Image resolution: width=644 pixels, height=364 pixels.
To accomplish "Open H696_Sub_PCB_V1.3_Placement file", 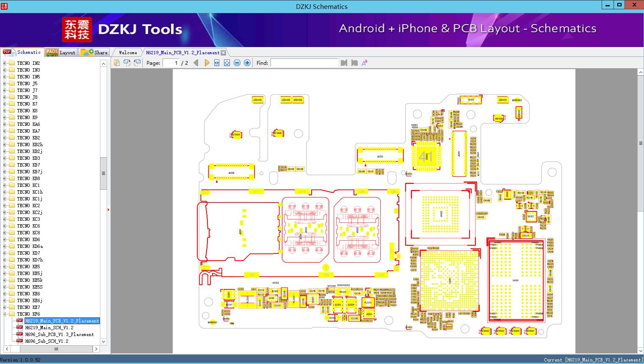I will [59, 334].
